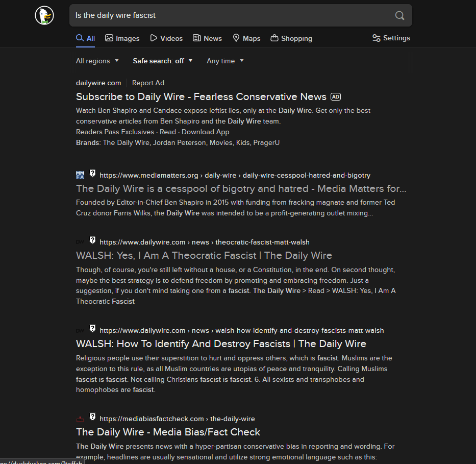Switch to the Videos tab
This screenshot has height=464, width=476.
tap(166, 38)
